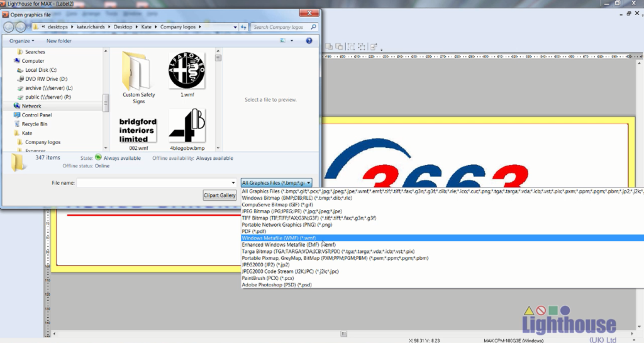This screenshot has width=644, height=343.
Task: Open archive (\\fserver) (L:) drive
Action: tap(48, 88)
